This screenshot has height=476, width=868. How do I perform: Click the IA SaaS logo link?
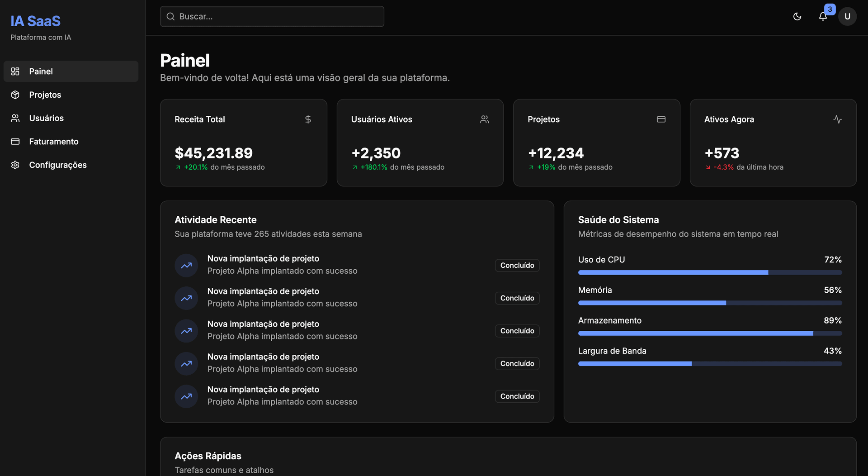pyautogui.click(x=35, y=21)
